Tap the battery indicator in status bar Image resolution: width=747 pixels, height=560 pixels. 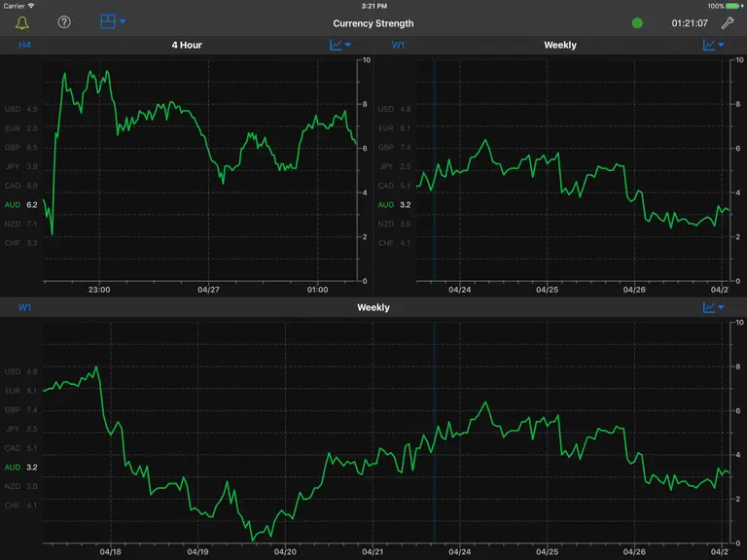(x=733, y=6)
